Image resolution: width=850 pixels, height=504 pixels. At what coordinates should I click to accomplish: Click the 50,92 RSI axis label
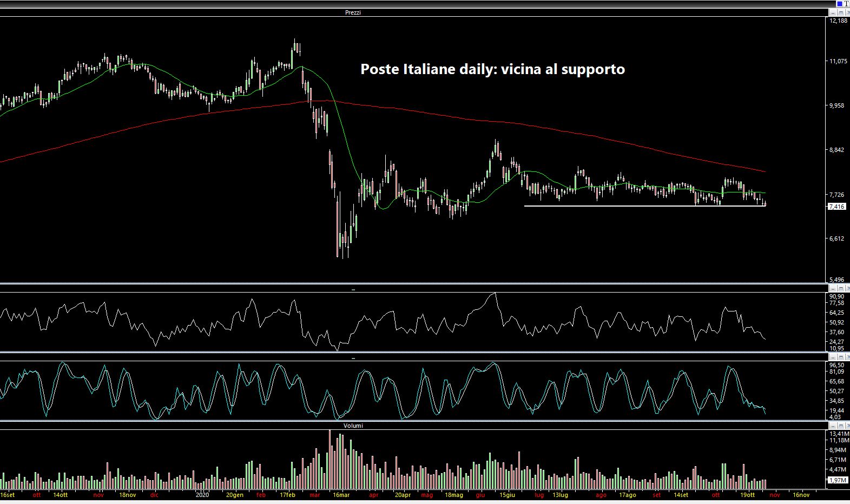[836, 322]
